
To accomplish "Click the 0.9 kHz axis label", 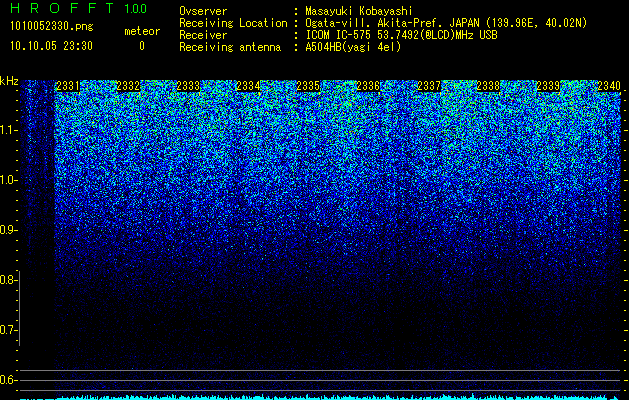I will (8, 230).
